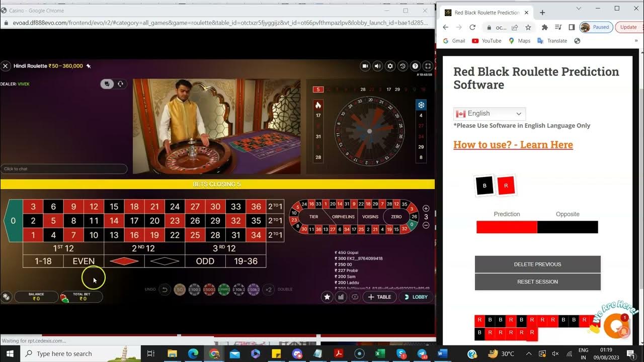Select the 50k chip

(254, 290)
